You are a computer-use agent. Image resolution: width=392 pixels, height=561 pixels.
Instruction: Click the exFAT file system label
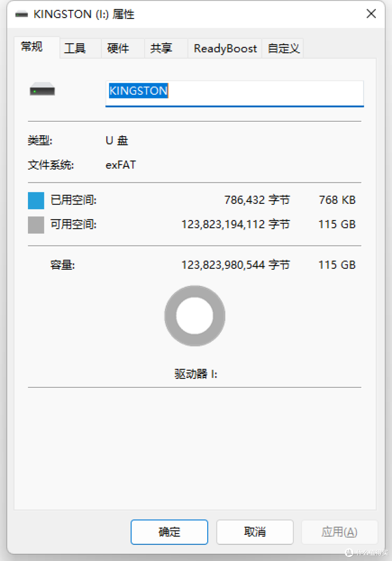121,165
